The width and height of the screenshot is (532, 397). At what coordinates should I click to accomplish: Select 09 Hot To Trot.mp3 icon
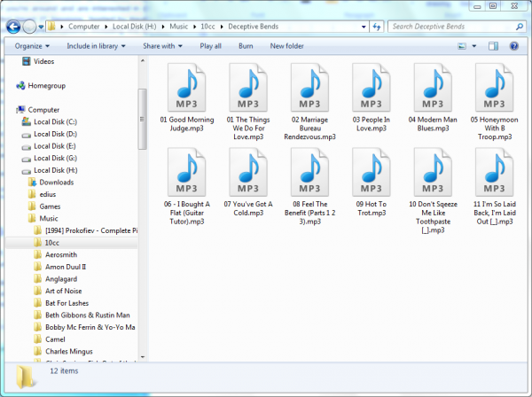tap(372, 172)
